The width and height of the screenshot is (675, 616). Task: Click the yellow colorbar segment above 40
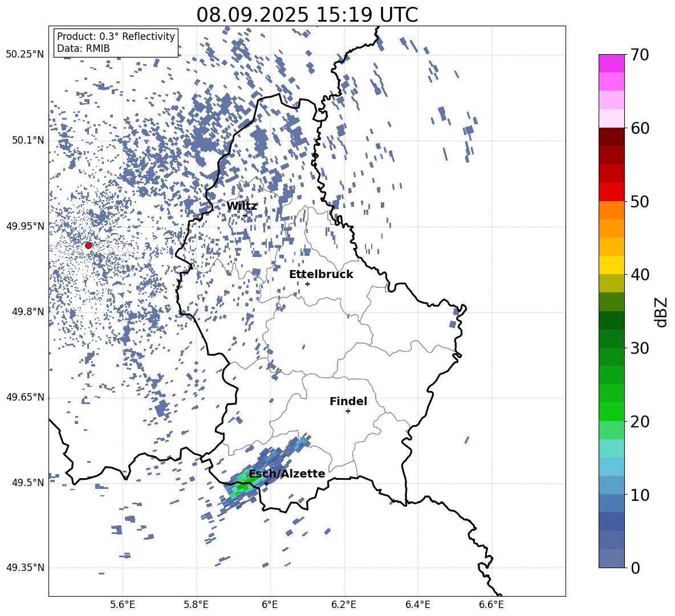[x=612, y=265]
